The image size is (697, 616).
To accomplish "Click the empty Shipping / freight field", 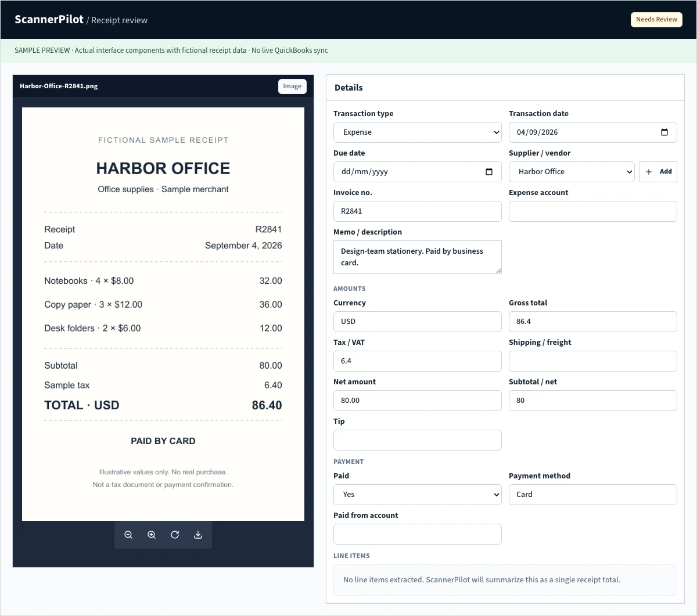I will 593,361.
